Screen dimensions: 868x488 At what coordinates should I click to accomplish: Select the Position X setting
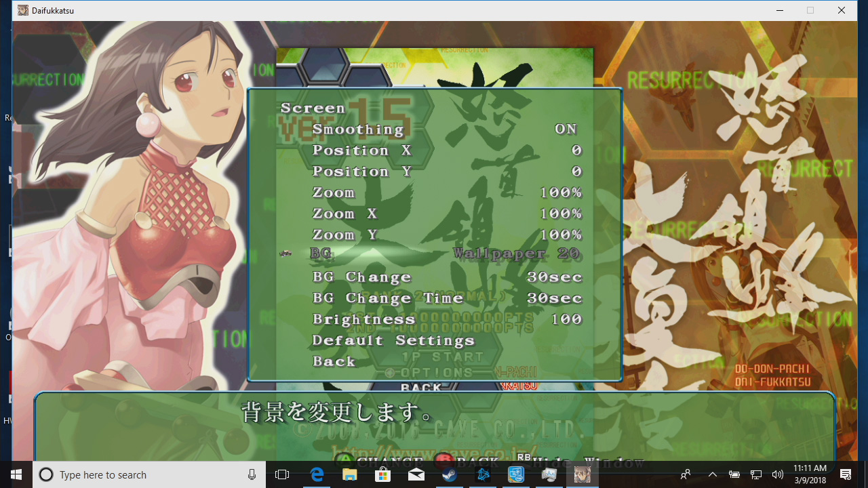(x=362, y=150)
